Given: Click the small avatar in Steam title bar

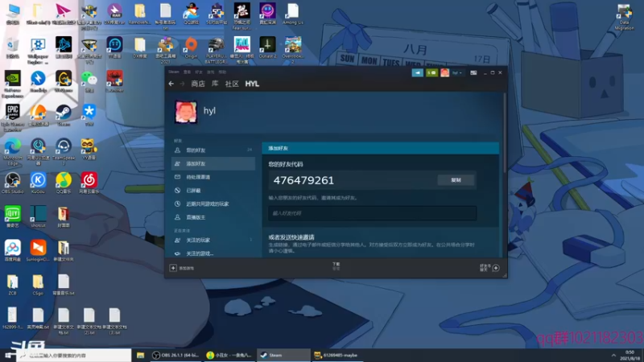Looking at the screenshot, I should coord(445,72).
